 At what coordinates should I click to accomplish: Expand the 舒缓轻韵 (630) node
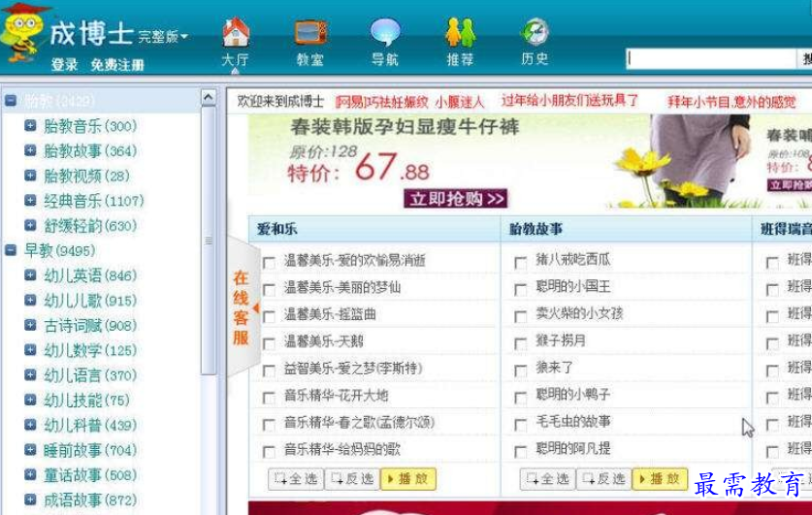click(x=30, y=225)
